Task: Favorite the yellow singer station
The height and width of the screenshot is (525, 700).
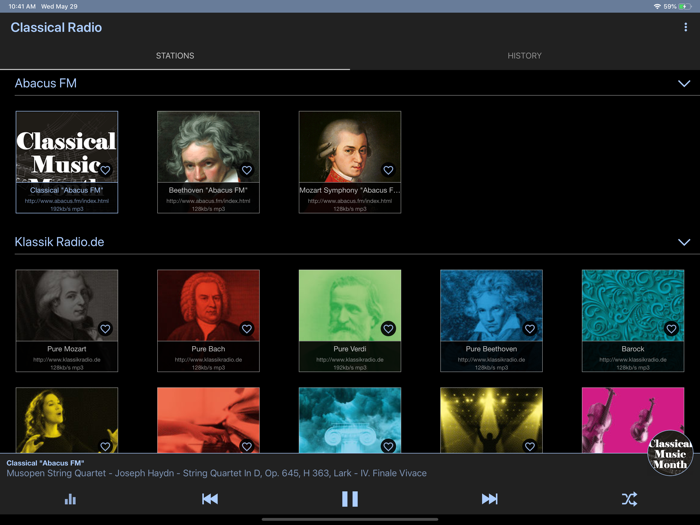Action: coord(105,446)
